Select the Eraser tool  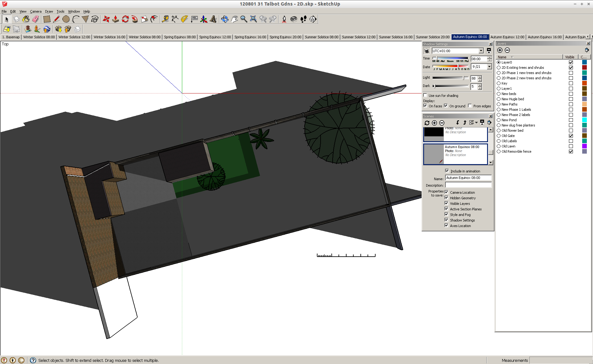[36, 19]
